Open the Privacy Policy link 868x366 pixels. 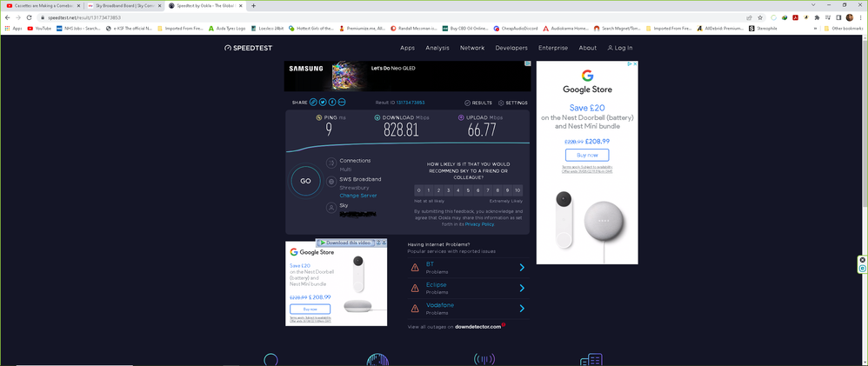[479, 224]
